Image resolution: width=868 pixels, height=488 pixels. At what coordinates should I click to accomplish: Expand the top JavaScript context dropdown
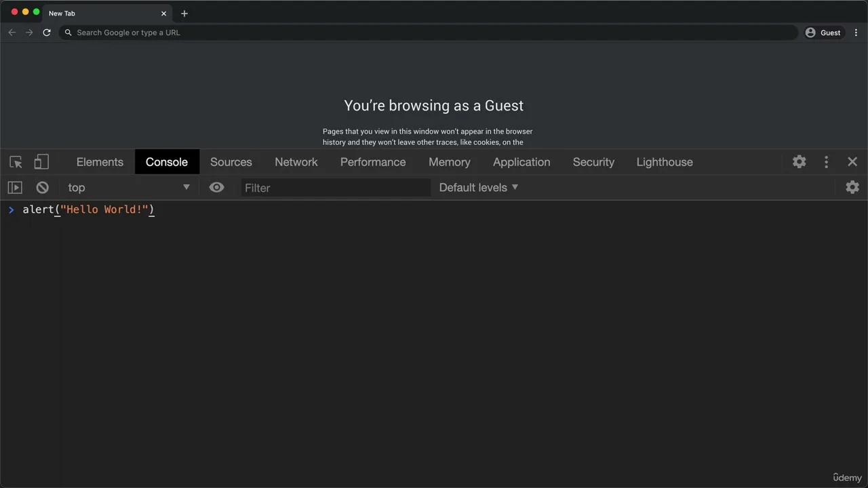pyautogui.click(x=129, y=188)
